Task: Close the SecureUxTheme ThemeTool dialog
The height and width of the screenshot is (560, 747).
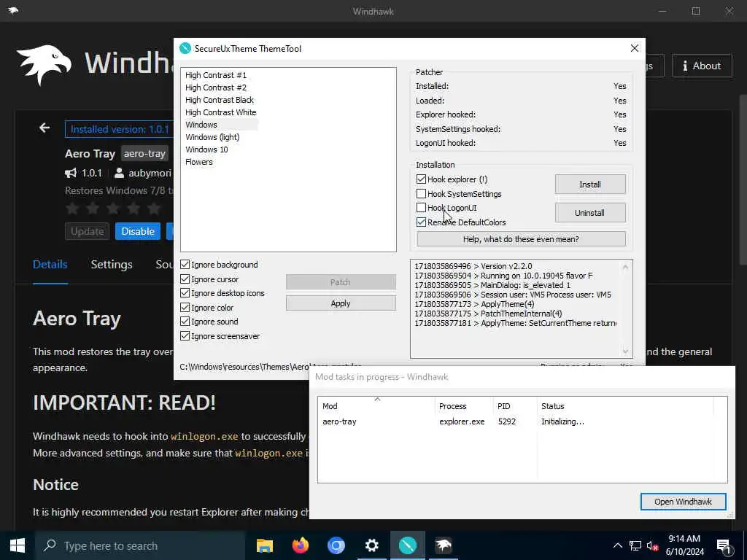Action: pos(634,49)
